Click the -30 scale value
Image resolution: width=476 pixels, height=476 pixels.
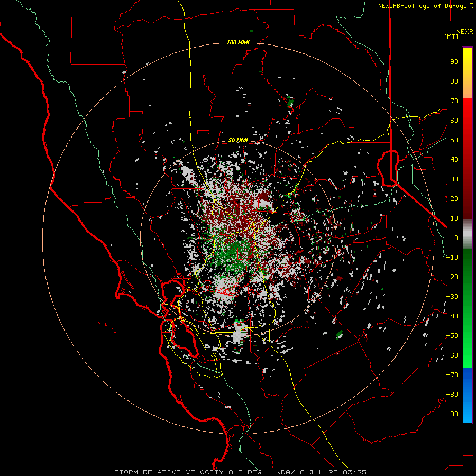pyautogui.click(x=452, y=297)
